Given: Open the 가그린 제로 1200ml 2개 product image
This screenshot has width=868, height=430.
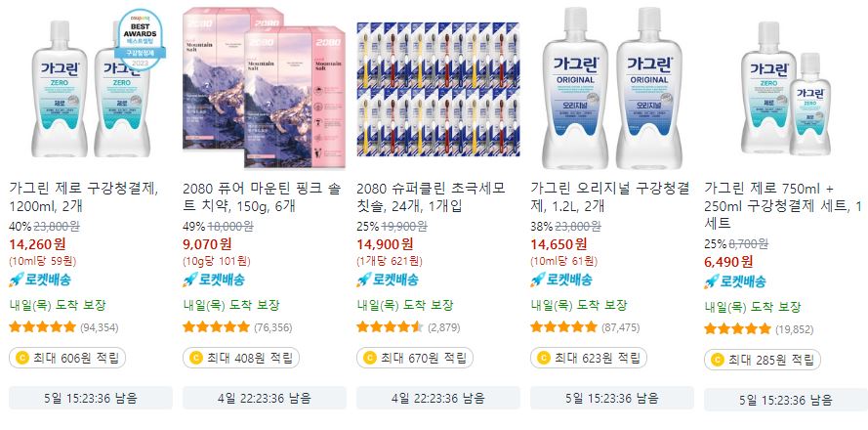Looking at the screenshot, I should point(91,88).
